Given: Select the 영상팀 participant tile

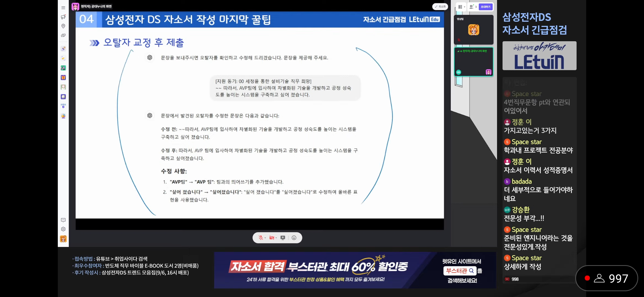Looking at the screenshot, I should (x=473, y=30).
